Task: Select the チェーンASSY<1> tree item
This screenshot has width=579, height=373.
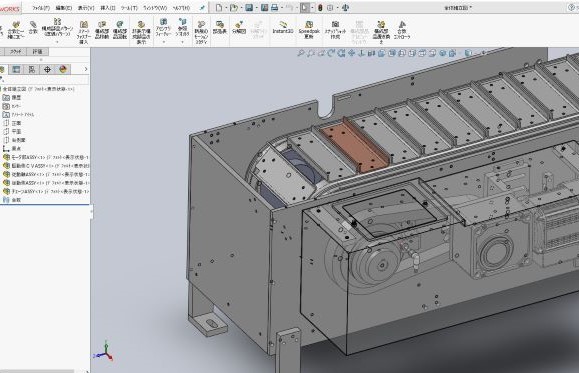Action: pyautogui.click(x=46, y=191)
